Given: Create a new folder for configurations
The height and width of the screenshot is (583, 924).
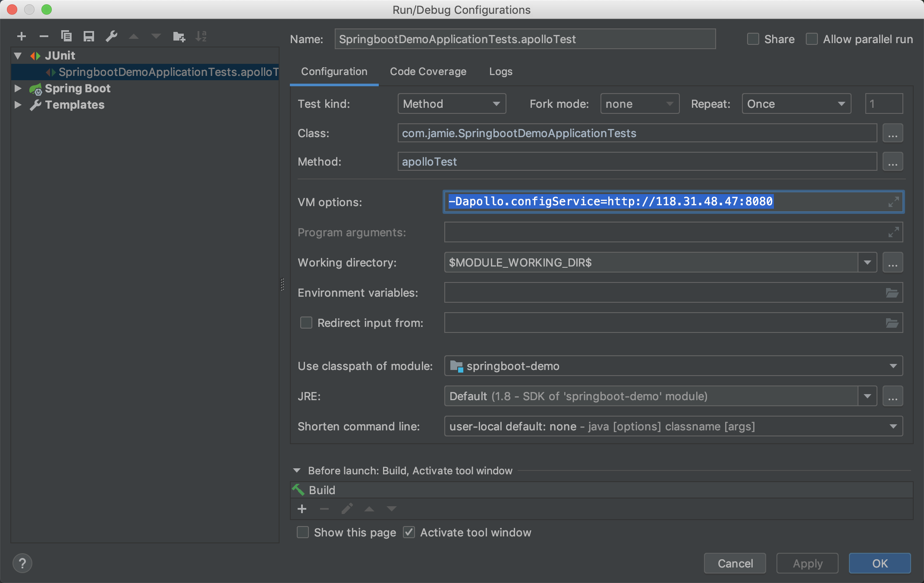Looking at the screenshot, I should (179, 37).
